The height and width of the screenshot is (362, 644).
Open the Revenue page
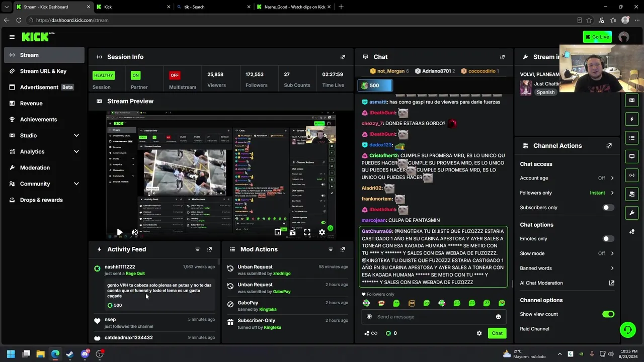44,104
